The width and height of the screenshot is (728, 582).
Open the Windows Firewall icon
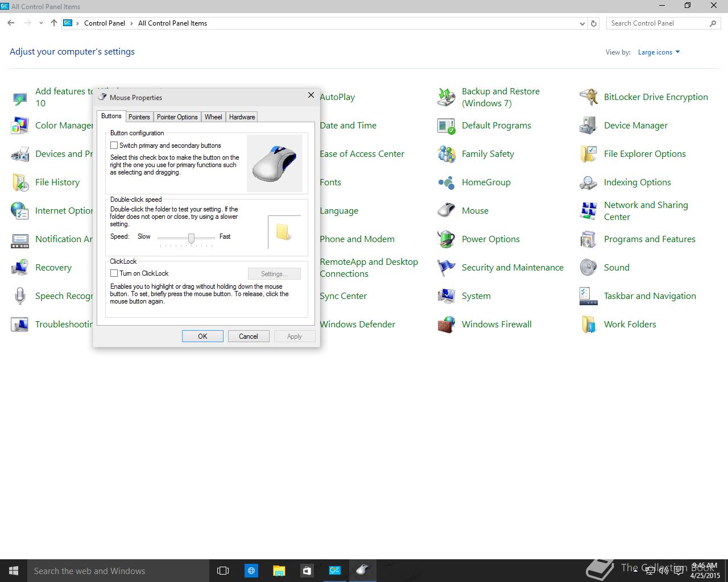pyautogui.click(x=446, y=325)
